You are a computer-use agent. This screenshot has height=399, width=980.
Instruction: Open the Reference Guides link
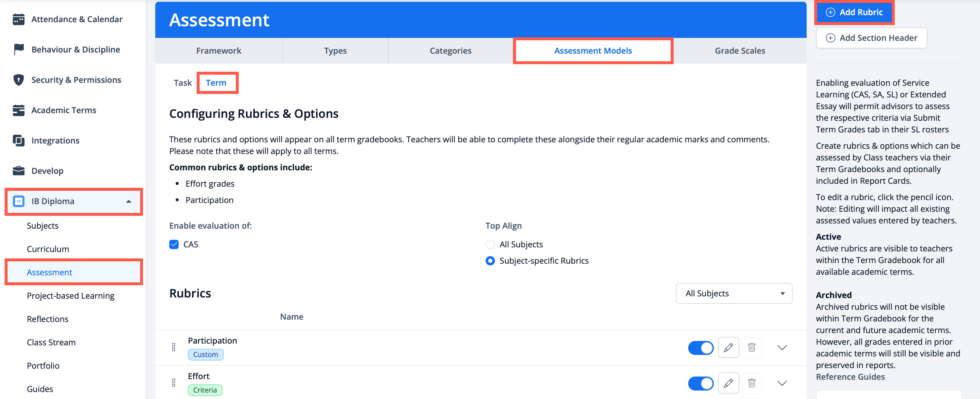click(850, 377)
